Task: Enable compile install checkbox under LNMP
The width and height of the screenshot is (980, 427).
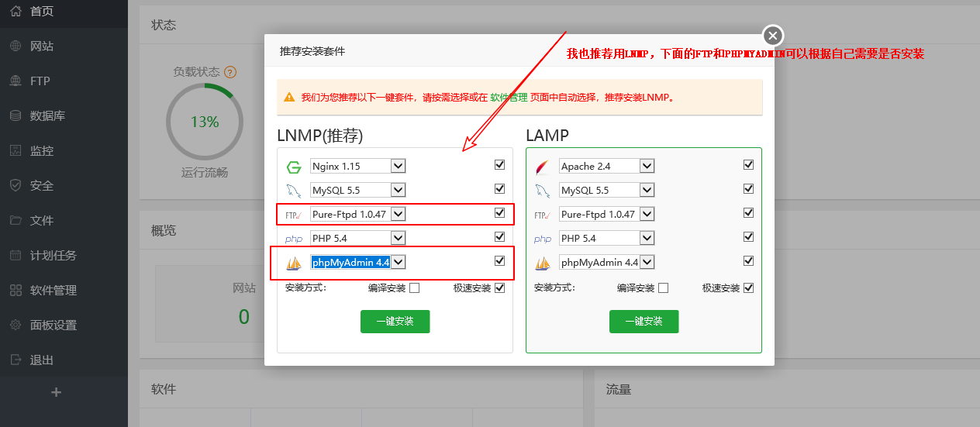Action: pyautogui.click(x=414, y=288)
